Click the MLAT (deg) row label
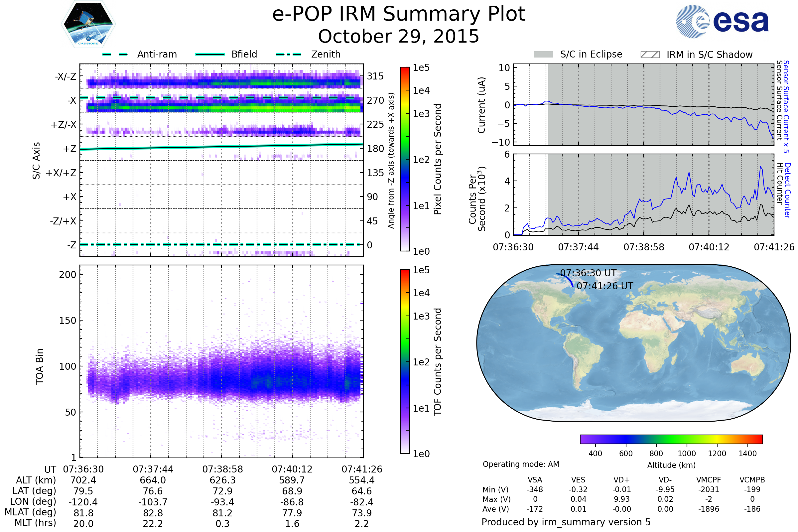Screen dimensions: 798x532 (x=31, y=512)
